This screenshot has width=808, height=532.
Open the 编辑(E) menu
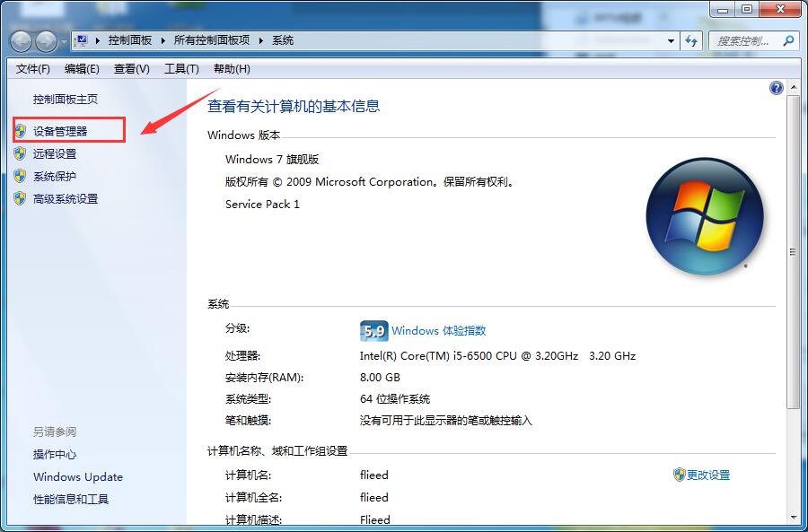(x=82, y=68)
